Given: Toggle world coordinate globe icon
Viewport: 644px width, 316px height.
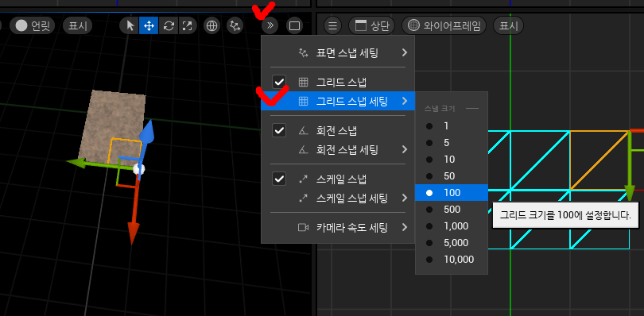Looking at the screenshot, I should [212, 26].
